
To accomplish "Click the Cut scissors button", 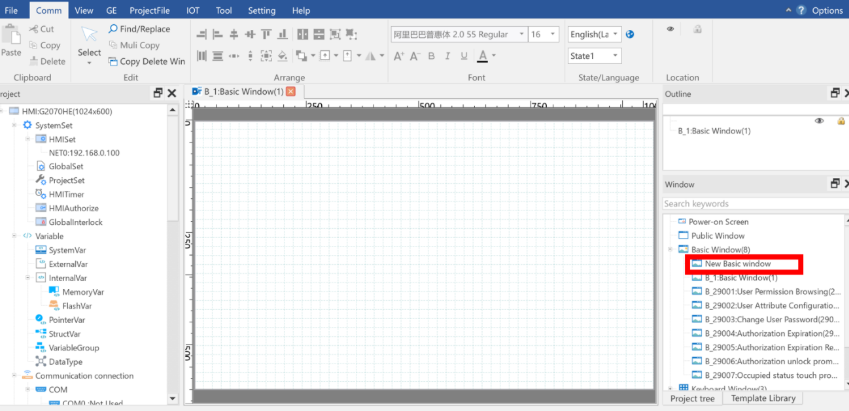I will click(42, 29).
